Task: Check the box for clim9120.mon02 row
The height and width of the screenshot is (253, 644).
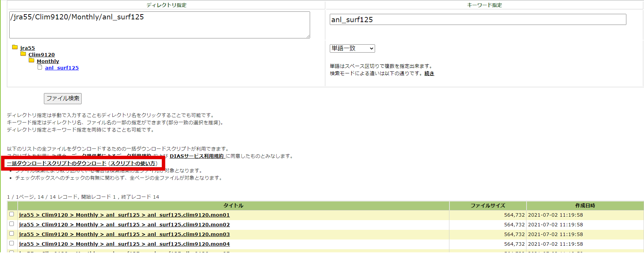Action: click(12, 224)
